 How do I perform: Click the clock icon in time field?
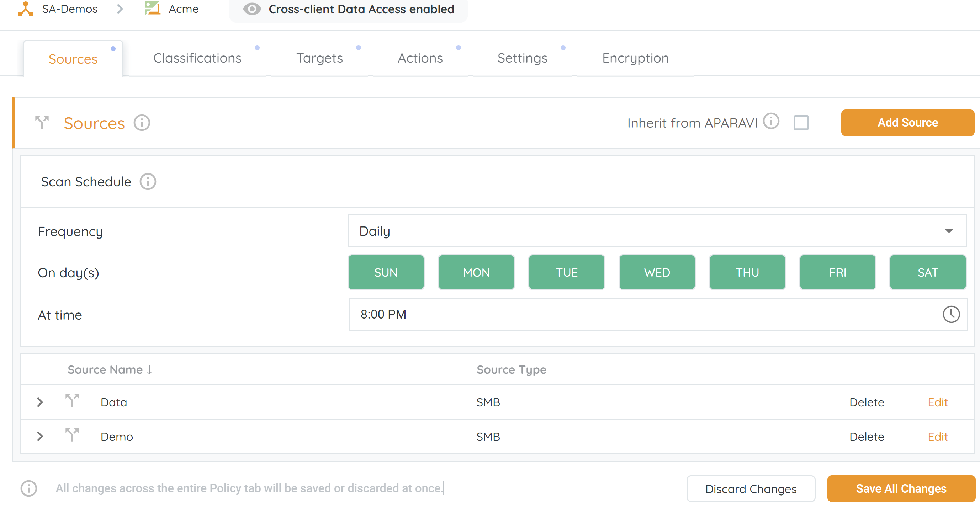coord(951,315)
